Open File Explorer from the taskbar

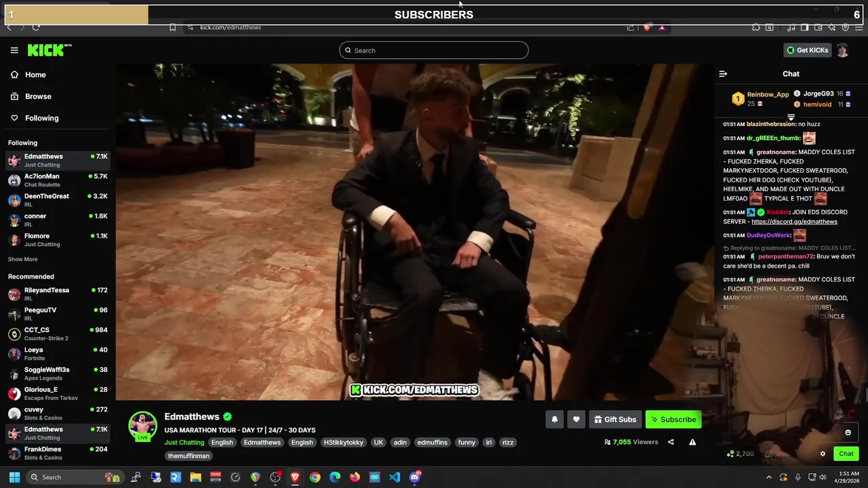click(195, 477)
